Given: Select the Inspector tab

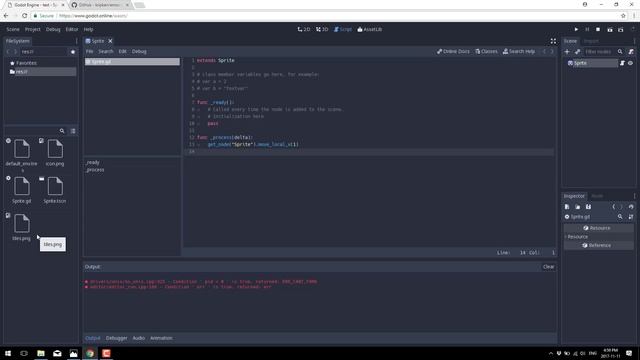Looking at the screenshot, I should 574,196.
